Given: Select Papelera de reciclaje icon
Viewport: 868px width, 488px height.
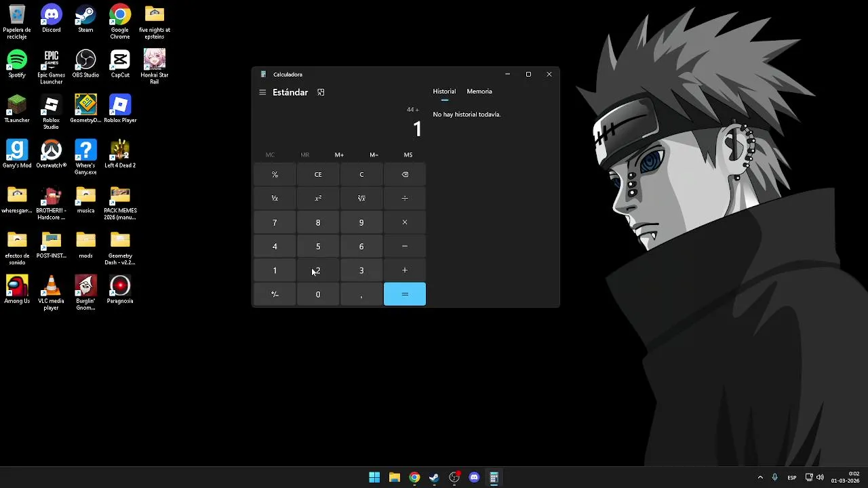Looking at the screenshot, I should (x=17, y=22).
